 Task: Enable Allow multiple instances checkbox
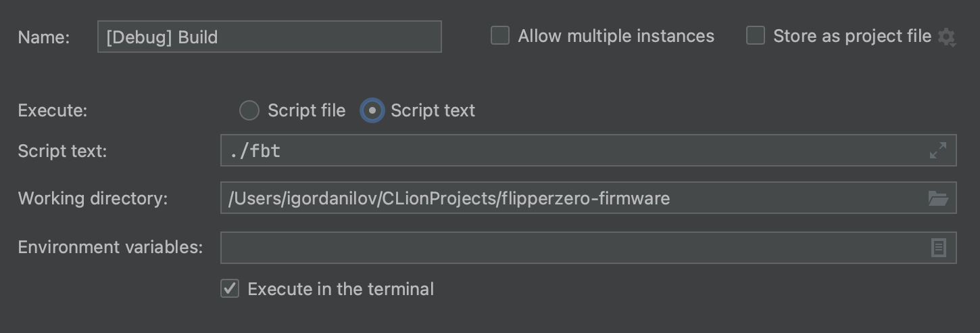500,36
